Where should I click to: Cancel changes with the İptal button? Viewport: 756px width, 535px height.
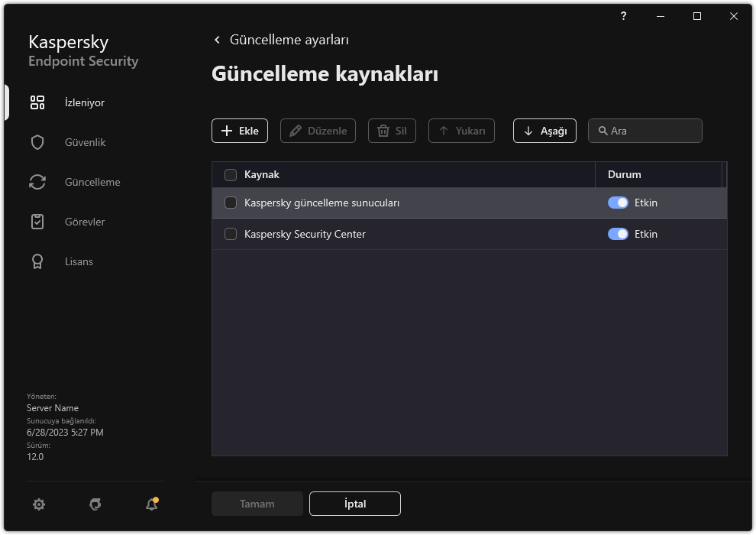[354, 504]
